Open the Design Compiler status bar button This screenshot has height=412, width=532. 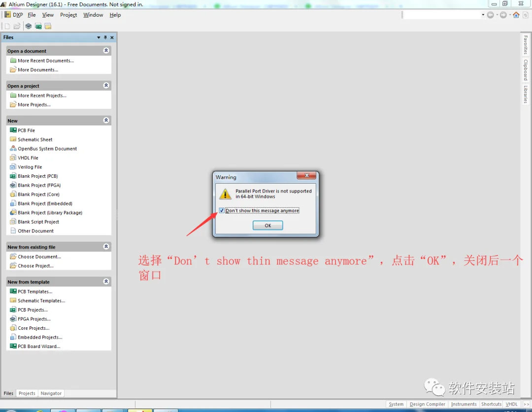[x=427, y=404]
